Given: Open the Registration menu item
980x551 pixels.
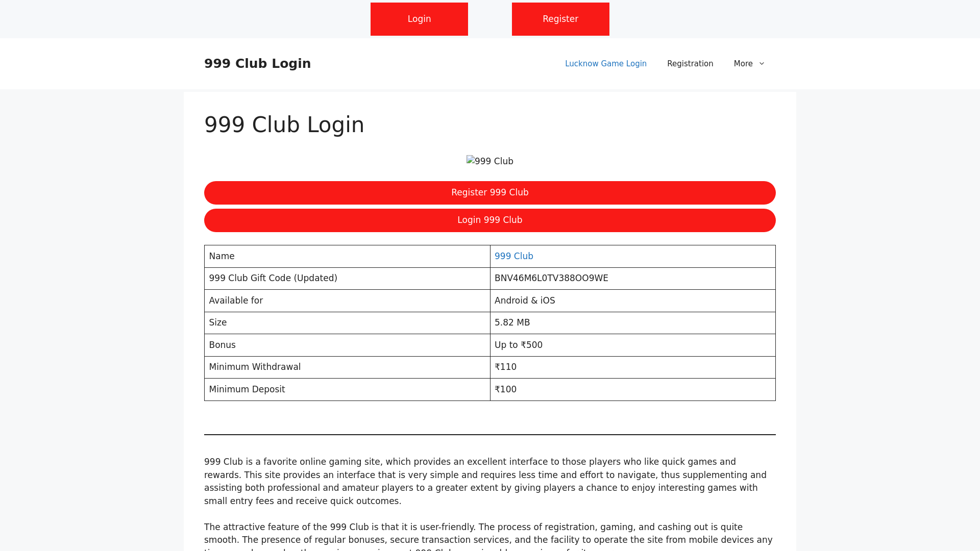Looking at the screenshot, I should [x=690, y=64].
